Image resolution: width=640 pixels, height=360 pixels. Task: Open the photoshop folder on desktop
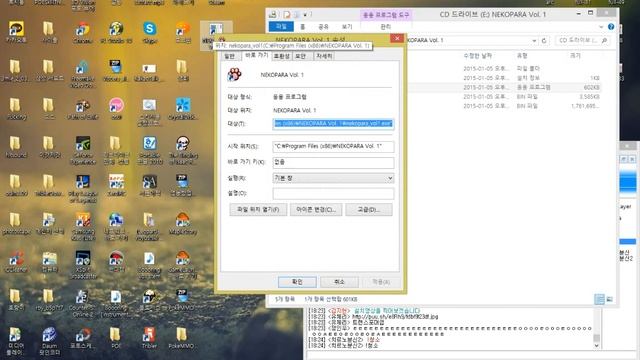click(x=16, y=223)
